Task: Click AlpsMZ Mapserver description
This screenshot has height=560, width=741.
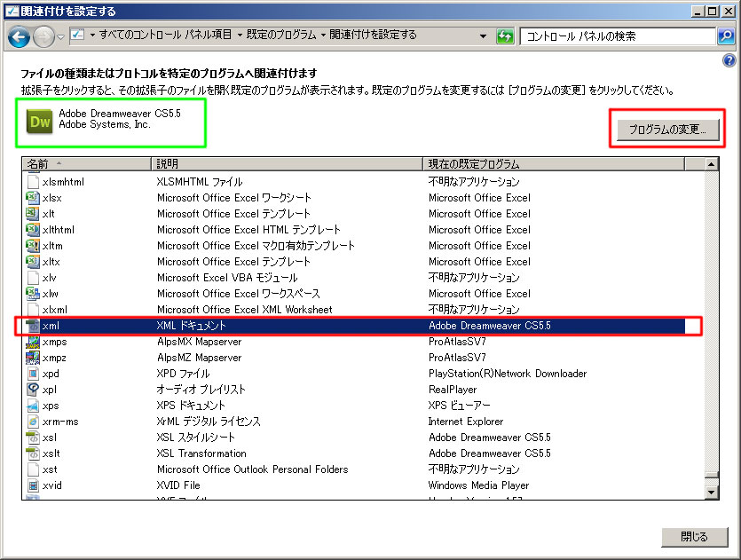Action: click(199, 358)
